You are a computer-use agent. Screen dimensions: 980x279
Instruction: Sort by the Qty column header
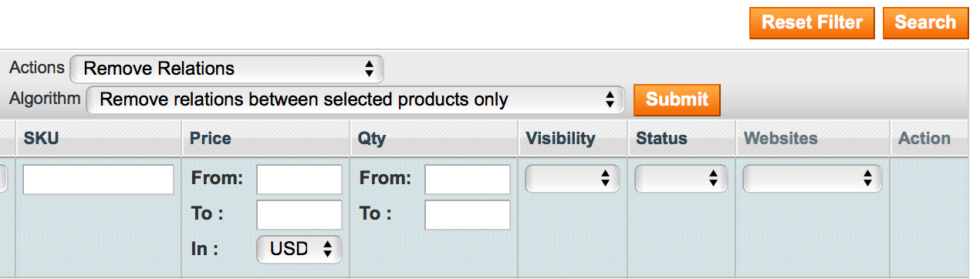[x=372, y=139]
